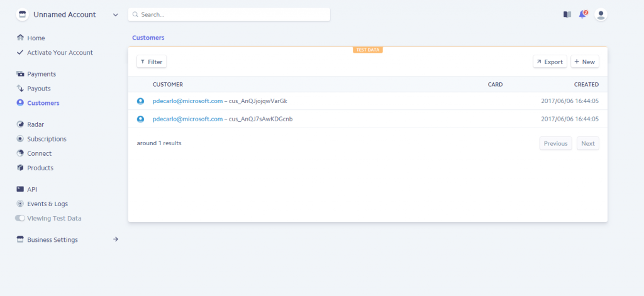Screen dimensions: 644x296
Task: Click the Activate Your Account checkmark icon
Action: coord(20,53)
